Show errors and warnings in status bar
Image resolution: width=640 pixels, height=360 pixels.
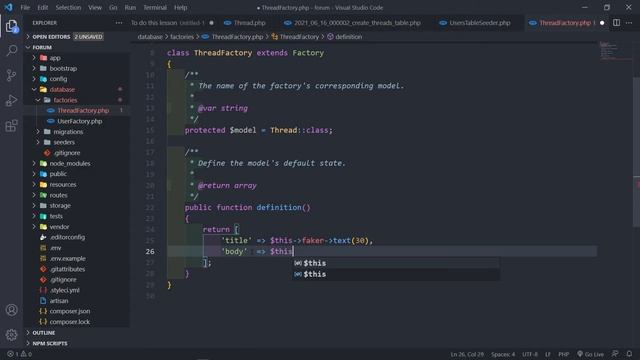click(x=19, y=354)
